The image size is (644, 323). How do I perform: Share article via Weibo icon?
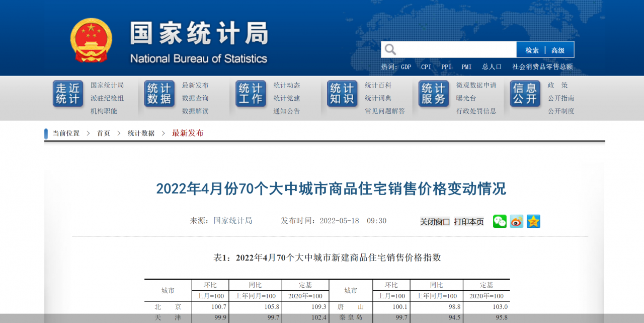point(517,221)
